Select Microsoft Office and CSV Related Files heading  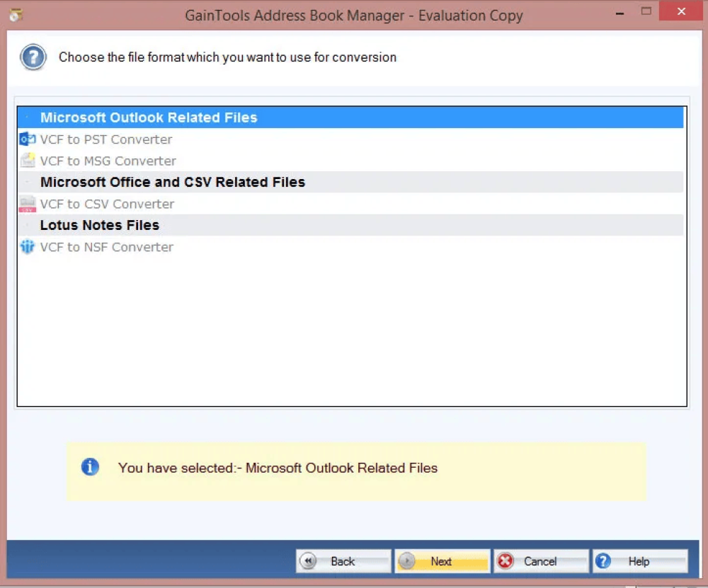pyautogui.click(x=173, y=182)
